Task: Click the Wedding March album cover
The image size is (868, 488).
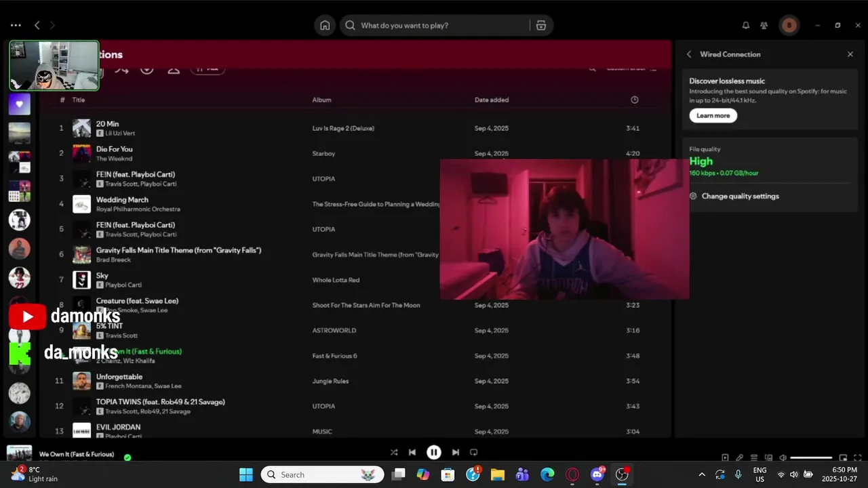Action: click(x=81, y=204)
